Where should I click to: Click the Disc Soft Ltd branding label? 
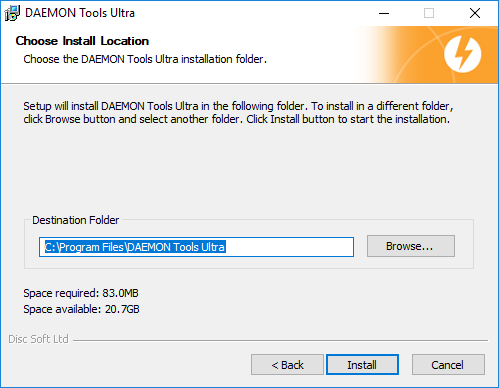click(38, 339)
